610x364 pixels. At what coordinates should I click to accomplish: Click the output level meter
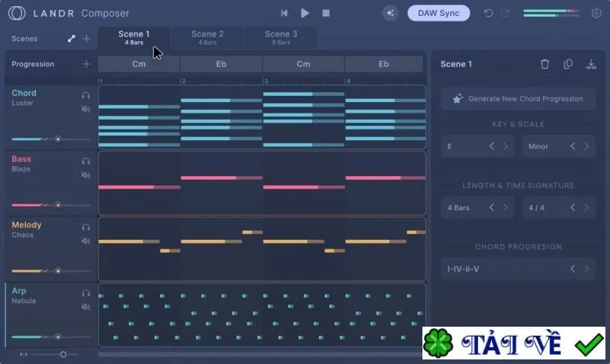551,13
